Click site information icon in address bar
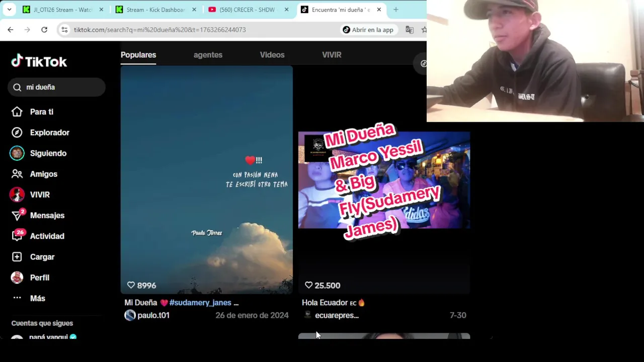 click(x=64, y=30)
